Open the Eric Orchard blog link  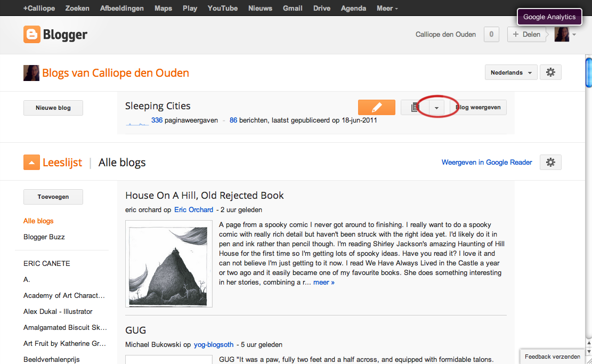[x=193, y=210]
